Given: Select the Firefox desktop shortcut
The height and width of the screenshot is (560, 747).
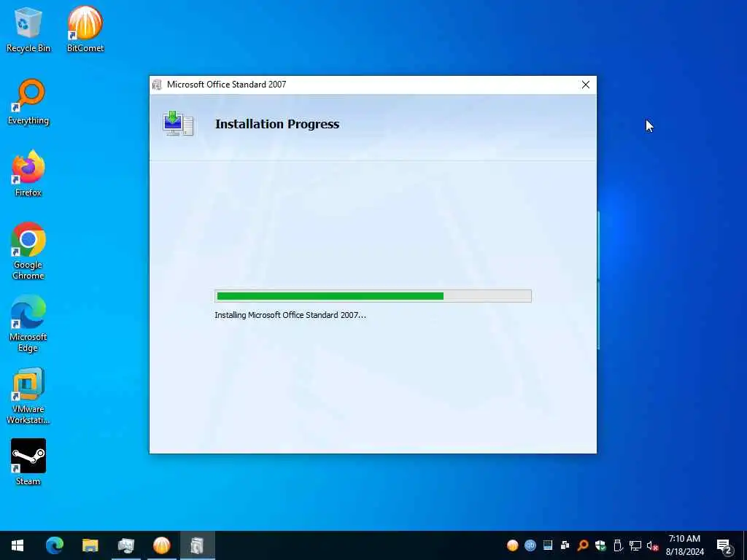Looking at the screenshot, I should tap(28, 174).
